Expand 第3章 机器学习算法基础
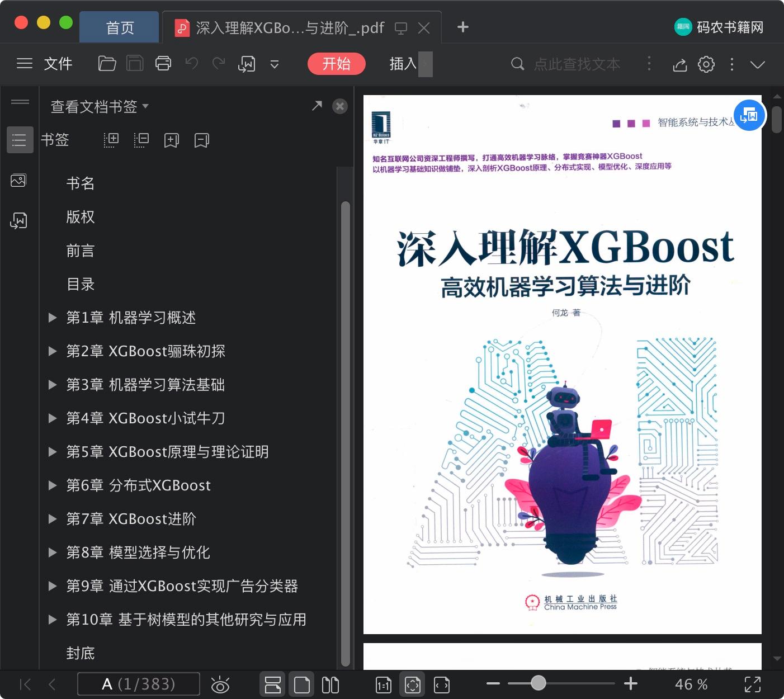Viewport: 784px width, 699px height. [53, 385]
